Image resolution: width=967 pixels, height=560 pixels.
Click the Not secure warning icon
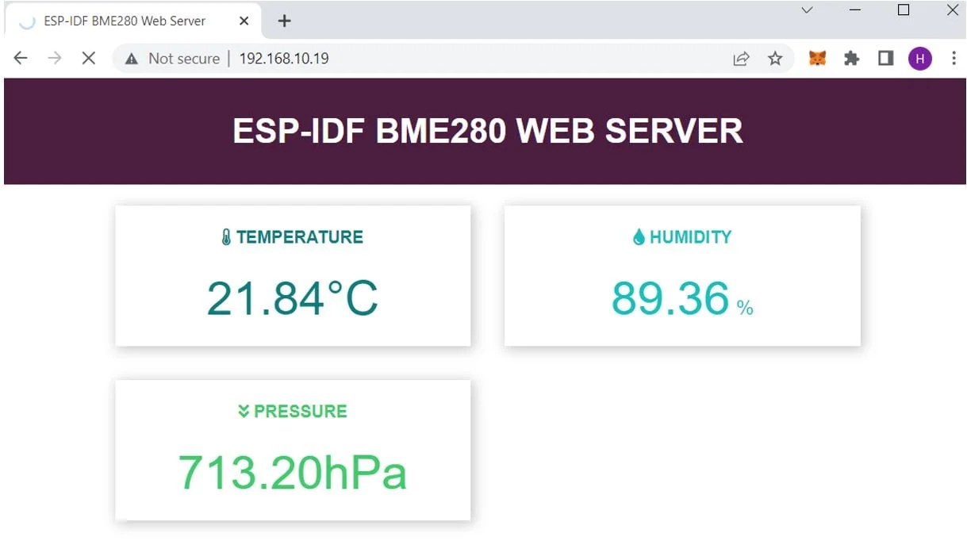131,58
